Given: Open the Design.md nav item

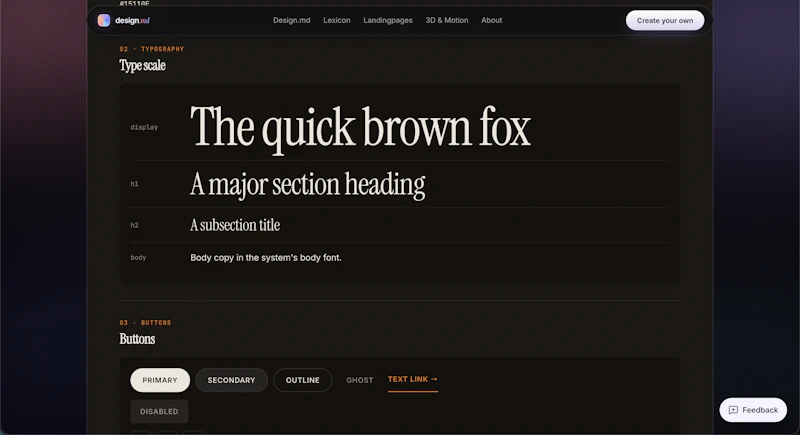Looking at the screenshot, I should tap(291, 20).
